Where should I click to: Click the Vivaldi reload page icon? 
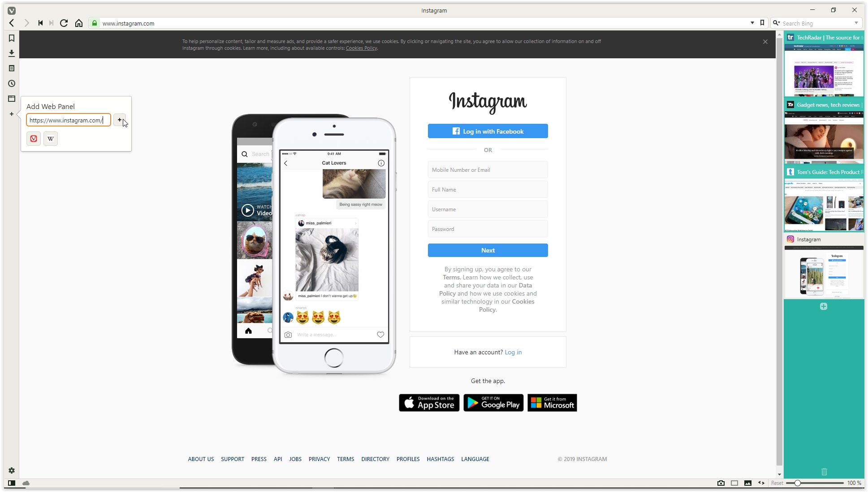pos(65,23)
